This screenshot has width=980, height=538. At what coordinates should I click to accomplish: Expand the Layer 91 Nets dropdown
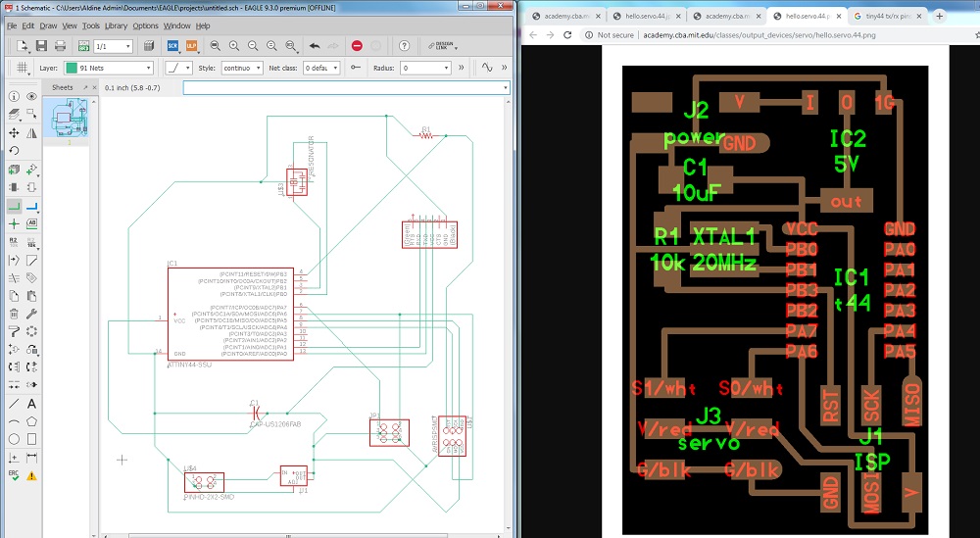click(x=108, y=68)
